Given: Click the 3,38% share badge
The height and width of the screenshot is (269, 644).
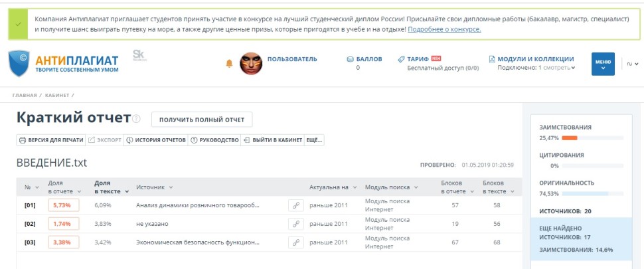Looking at the screenshot, I should (x=64, y=242).
